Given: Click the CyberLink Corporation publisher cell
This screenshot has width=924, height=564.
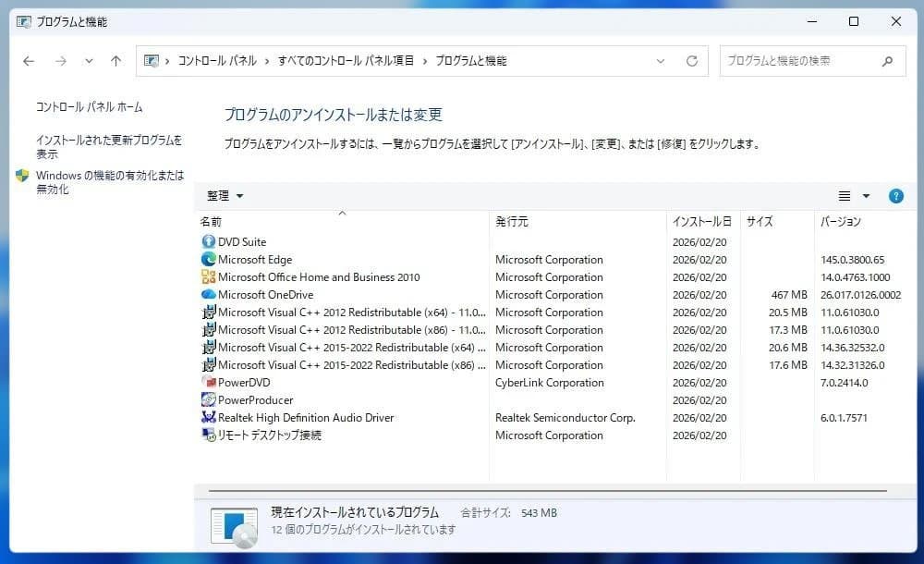Looking at the screenshot, I should [x=549, y=382].
